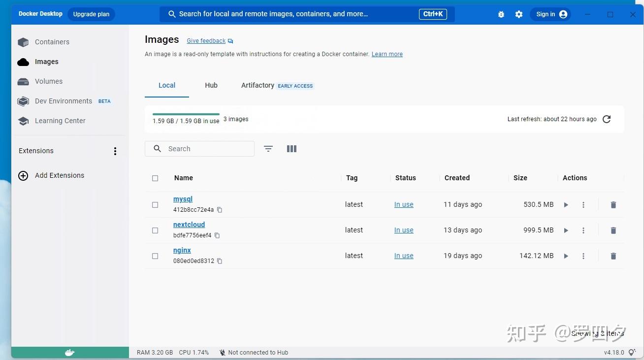644x360 pixels.
Task: Open the settings gear icon
Action: click(519, 14)
